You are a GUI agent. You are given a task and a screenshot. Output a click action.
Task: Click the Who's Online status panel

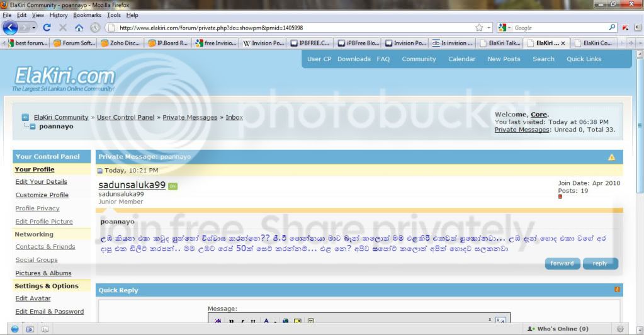[558, 329]
